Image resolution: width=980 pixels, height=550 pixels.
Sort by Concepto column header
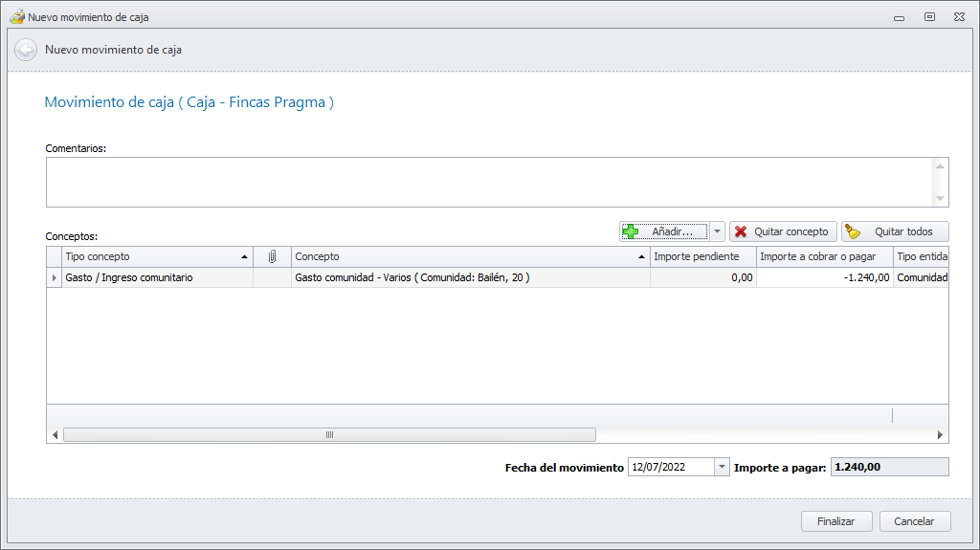click(470, 256)
